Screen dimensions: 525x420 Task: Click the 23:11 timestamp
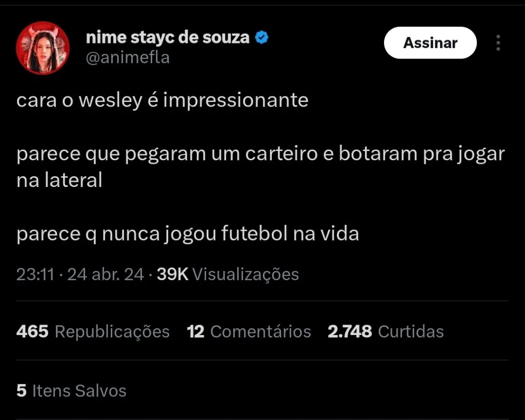coord(35,275)
